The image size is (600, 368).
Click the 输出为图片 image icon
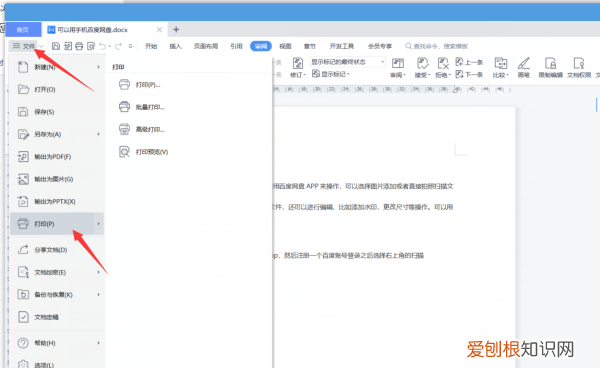(23, 179)
